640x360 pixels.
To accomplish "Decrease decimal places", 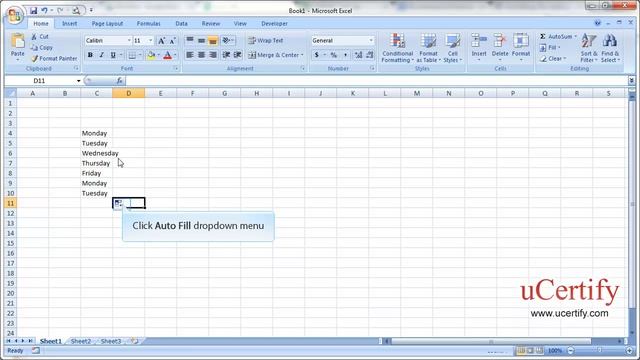I will [x=369, y=55].
